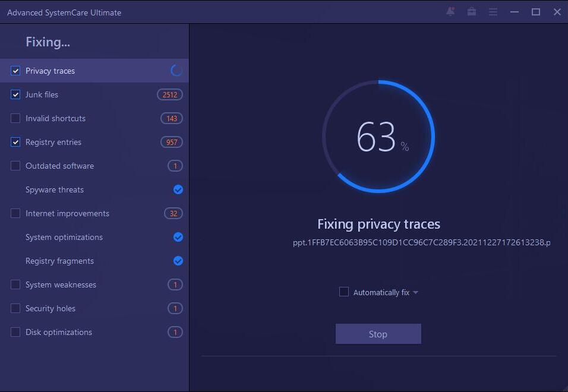This screenshot has width=568, height=392.
Task: Uncheck the Privacy traces checkbox
Action: pos(15,71)
